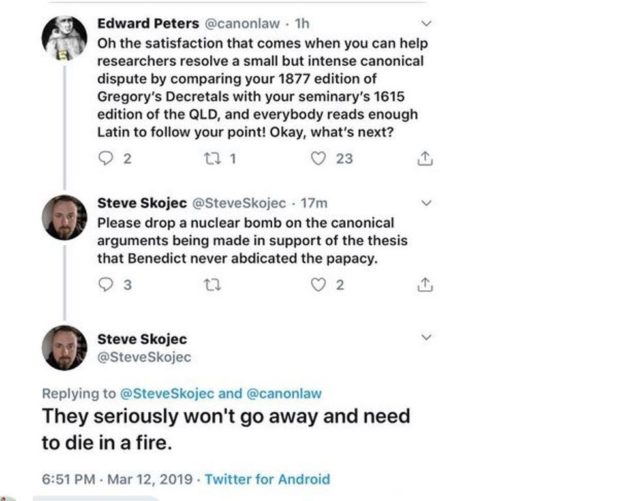The height and width of the screenshot is (501, 624).
Task: Open Edward Peters' profile picture
Action: [63, 40]
